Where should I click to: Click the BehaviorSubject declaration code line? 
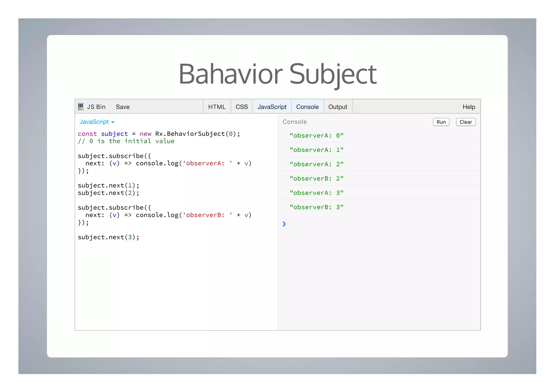[159, 134]
